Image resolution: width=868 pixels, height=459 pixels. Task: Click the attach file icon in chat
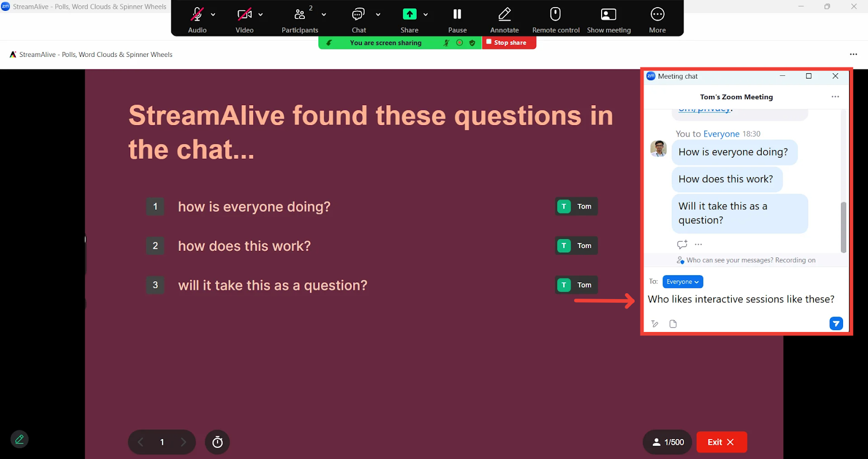[x=673, y=324]
